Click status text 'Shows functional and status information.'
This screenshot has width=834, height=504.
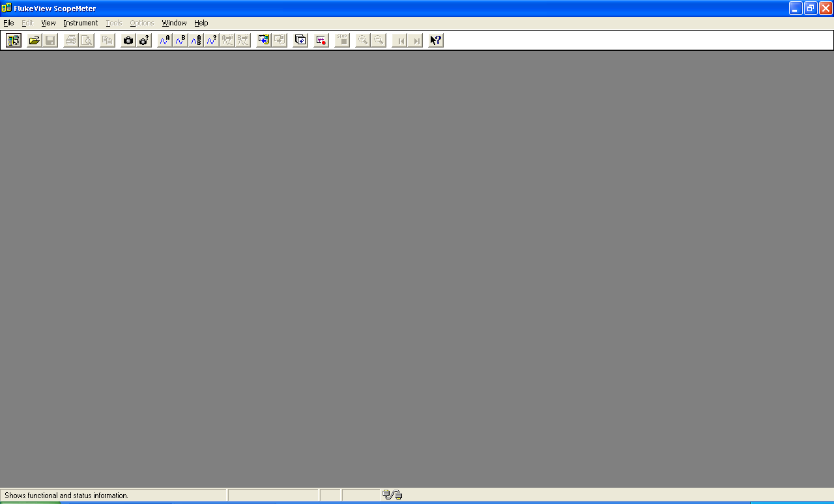point(66,496)
